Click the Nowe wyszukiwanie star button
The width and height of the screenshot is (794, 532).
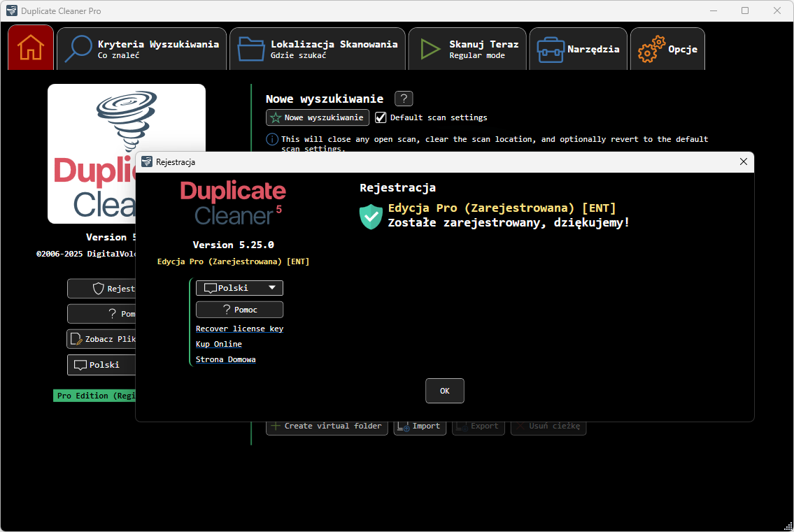[318, 117]
